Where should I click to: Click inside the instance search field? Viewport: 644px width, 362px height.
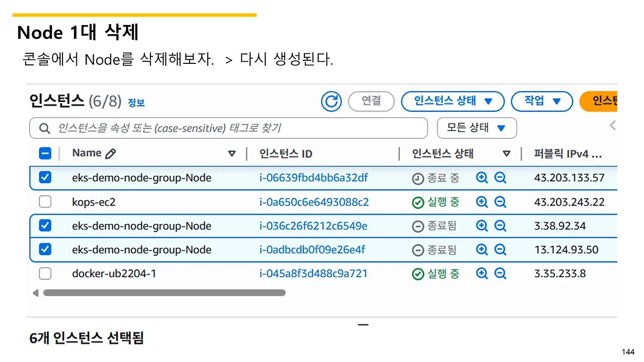pos(226,128)
